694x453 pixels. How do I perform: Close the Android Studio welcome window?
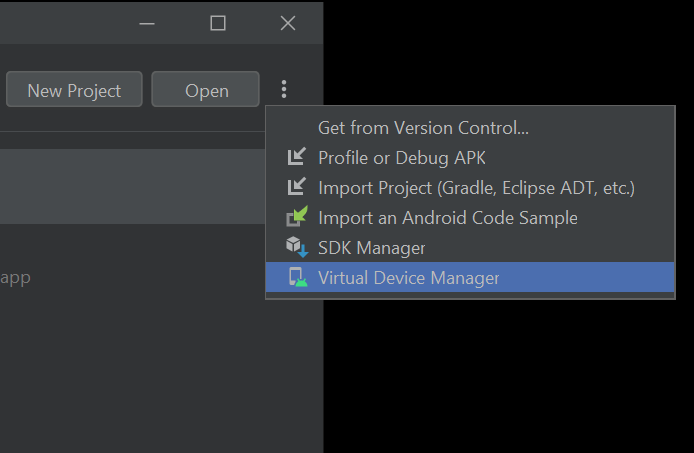(x=288, y=23)
